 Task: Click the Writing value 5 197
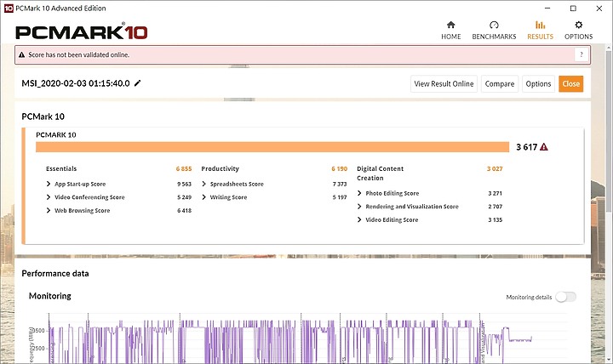pos(340,197)
